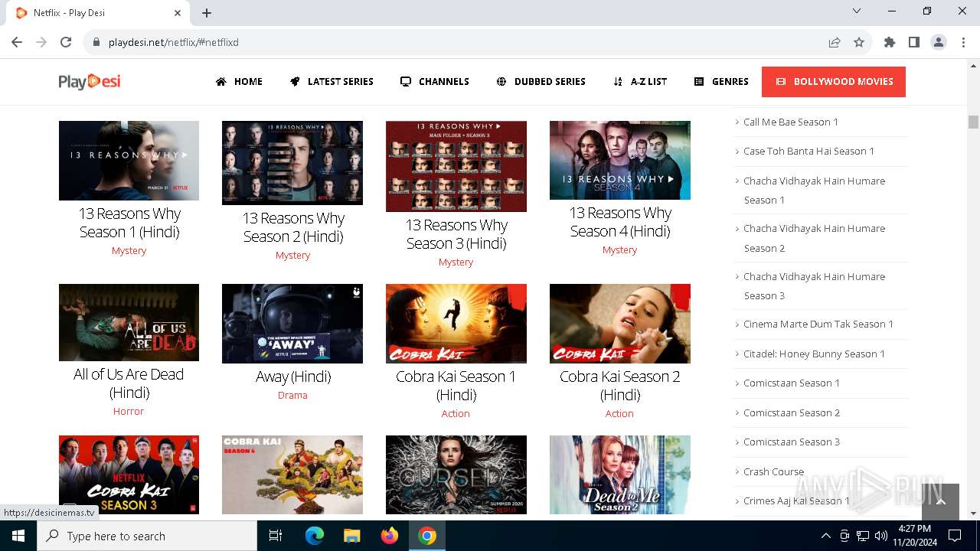Open the Chrome profile avatar
The width and height of the screenshot is (980, 551).
939,42
